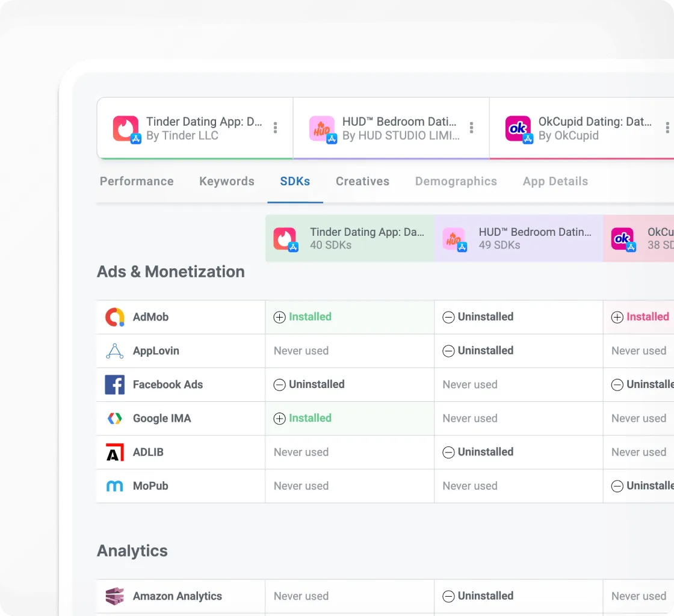This screenshot has width=674, height=616.
Task: Click the Amazon Analytics logo icon
Action: coord(115,596)
